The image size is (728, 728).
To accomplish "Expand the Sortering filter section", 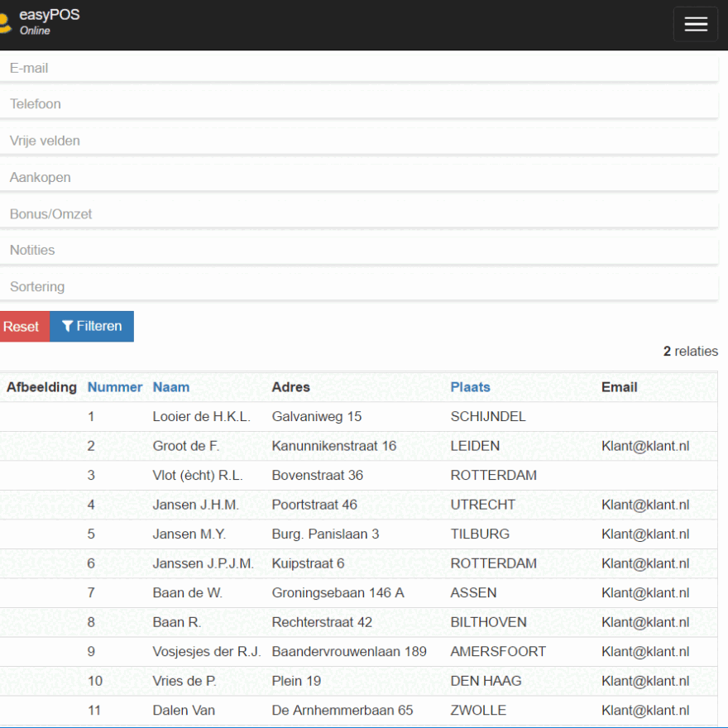I will [359, 287].
